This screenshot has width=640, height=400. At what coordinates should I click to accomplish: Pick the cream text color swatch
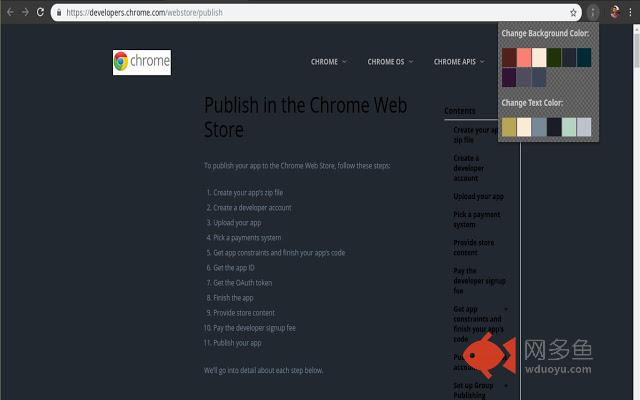(x=524, y=127)
